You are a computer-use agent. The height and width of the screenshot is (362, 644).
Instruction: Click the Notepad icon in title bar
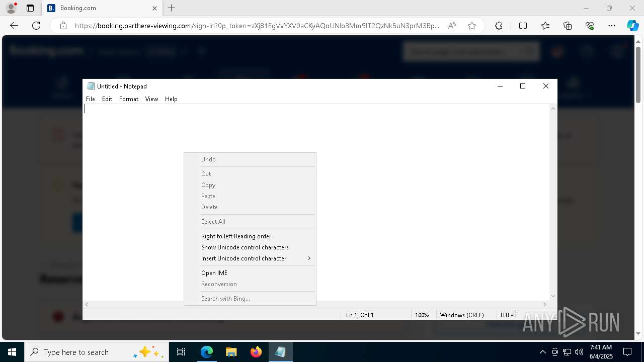(91, 86)
